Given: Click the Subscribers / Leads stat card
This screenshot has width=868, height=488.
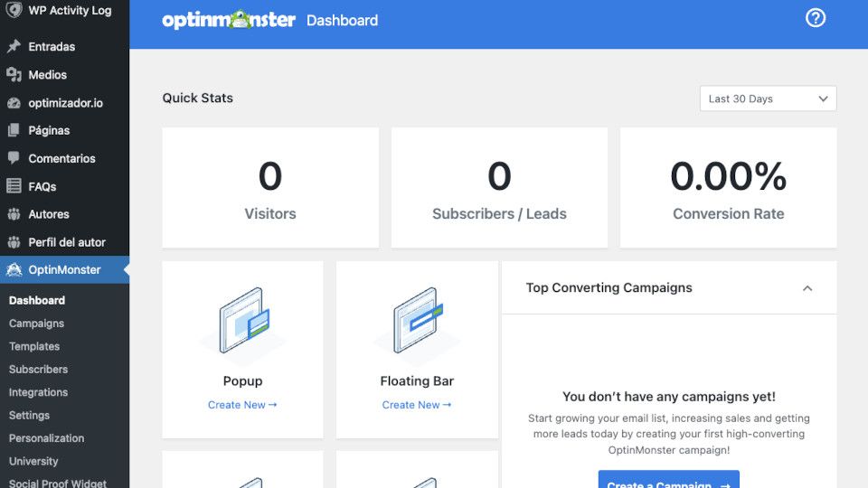Looking at the screenshot, I should coord(499,188).
